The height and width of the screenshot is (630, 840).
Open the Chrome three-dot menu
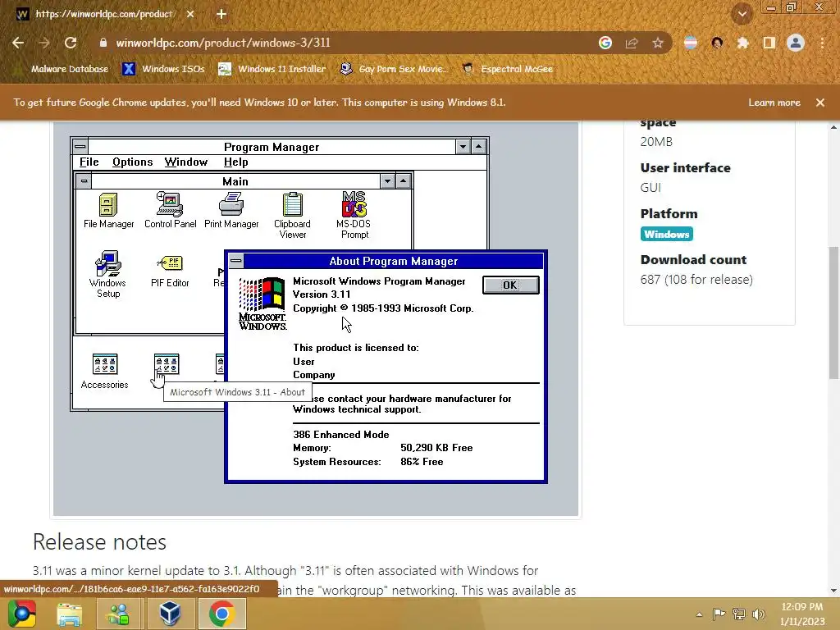coord(822,43)
